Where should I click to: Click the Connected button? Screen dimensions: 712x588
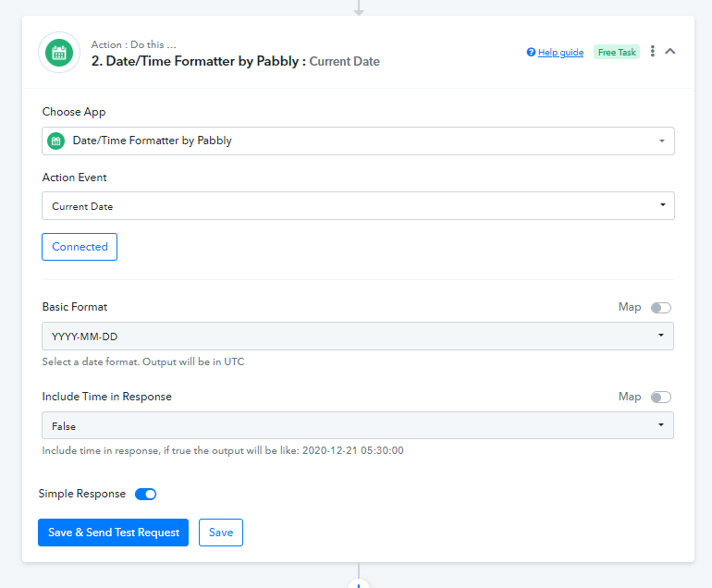(80, 247)
